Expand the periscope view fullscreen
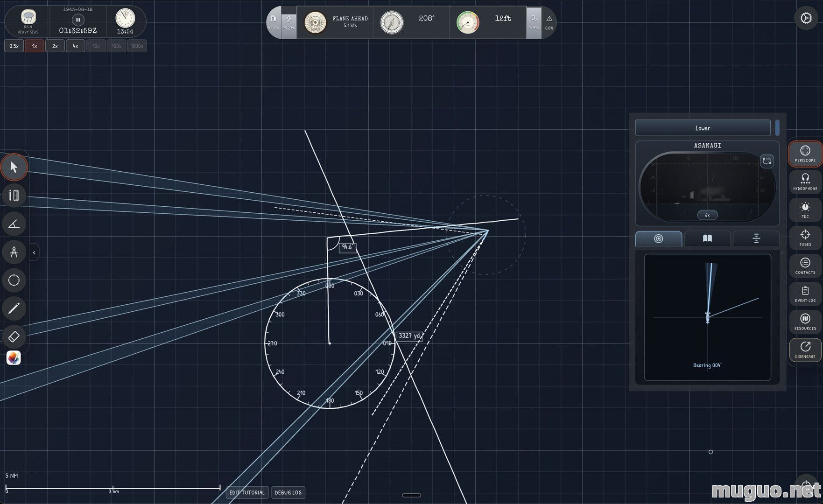The height and width of the screenshot is (504, 823). (x=767, y=161)
